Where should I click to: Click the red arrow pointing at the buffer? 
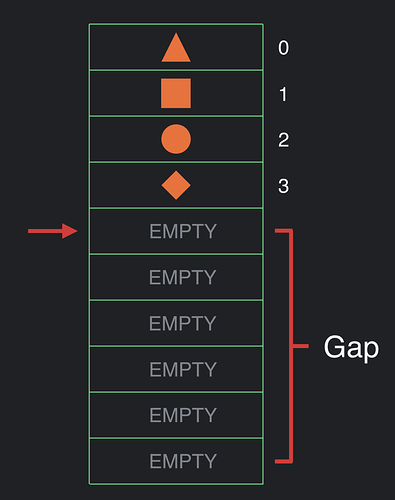[x=53, y=231]
